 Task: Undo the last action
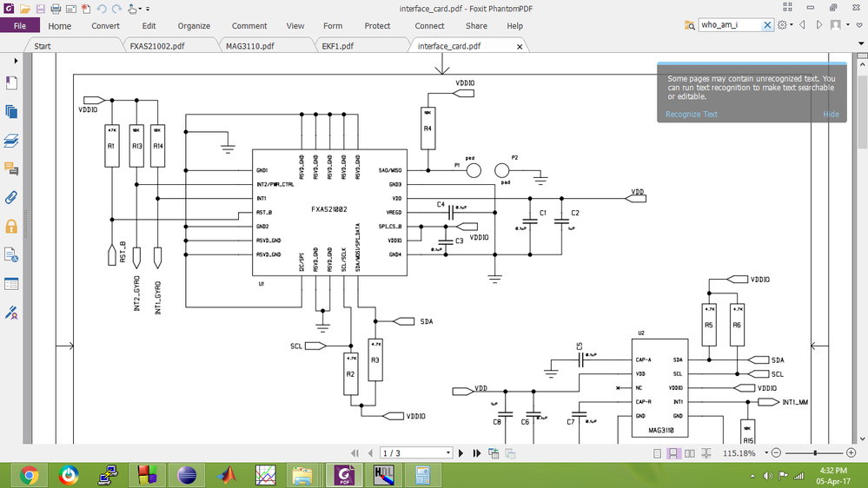pyautogui.click(x=102, y=9)
